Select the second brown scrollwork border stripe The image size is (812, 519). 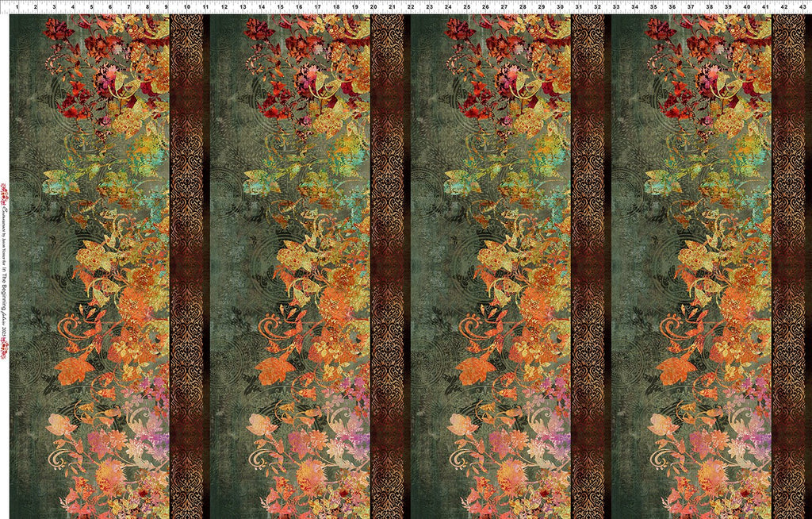pos(387,262)
